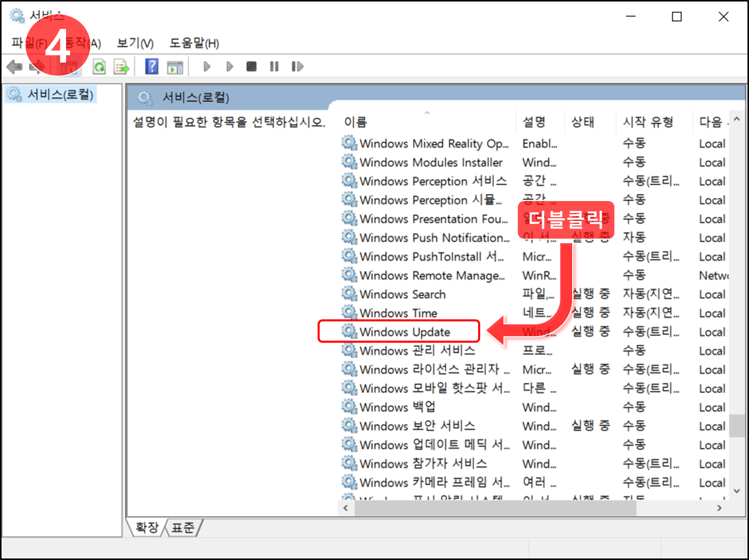Click Enabl... description of Windows Mixed Reality
The height and width of the screenshot is (560, 749).
540,144
